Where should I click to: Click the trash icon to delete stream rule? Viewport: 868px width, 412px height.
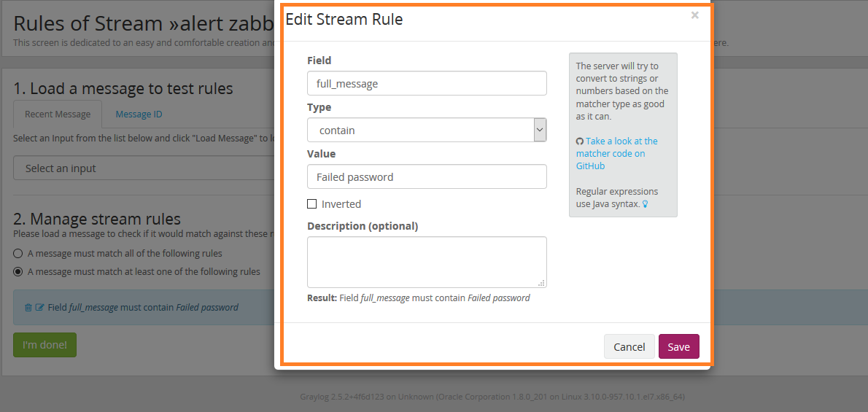click(28, 308)
